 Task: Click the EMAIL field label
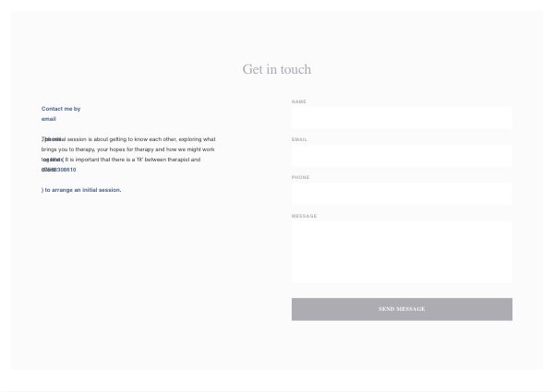(300, 139)
